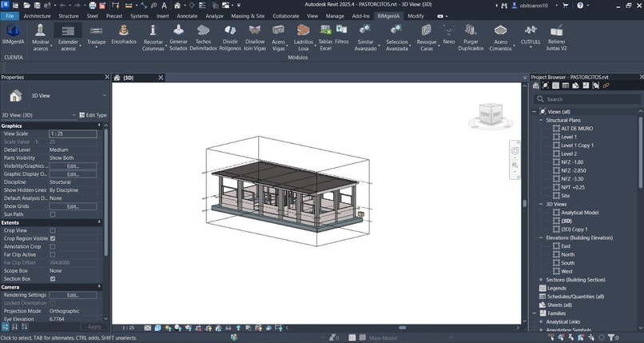644x343 pixels.
Task: Run the Recortar Columnas tool
Action: [153, 37]
